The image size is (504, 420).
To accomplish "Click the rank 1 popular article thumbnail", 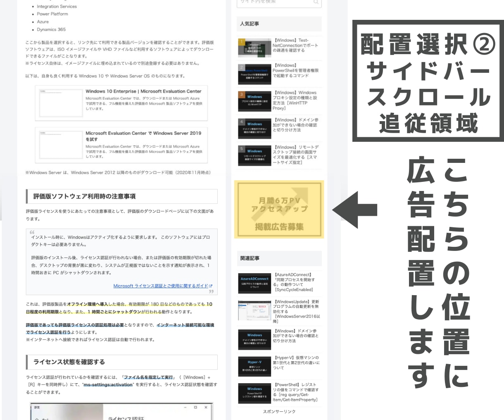I will coord(254,48).
